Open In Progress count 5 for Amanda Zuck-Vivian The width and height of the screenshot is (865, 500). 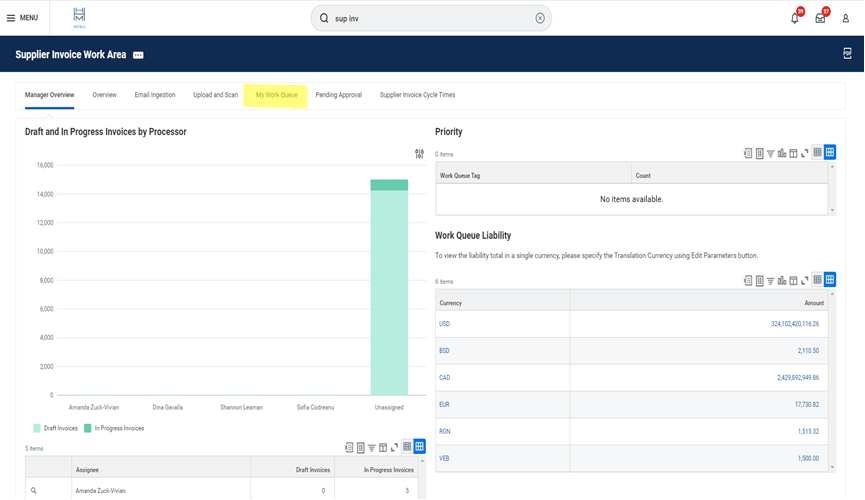(x=407, y=491)
